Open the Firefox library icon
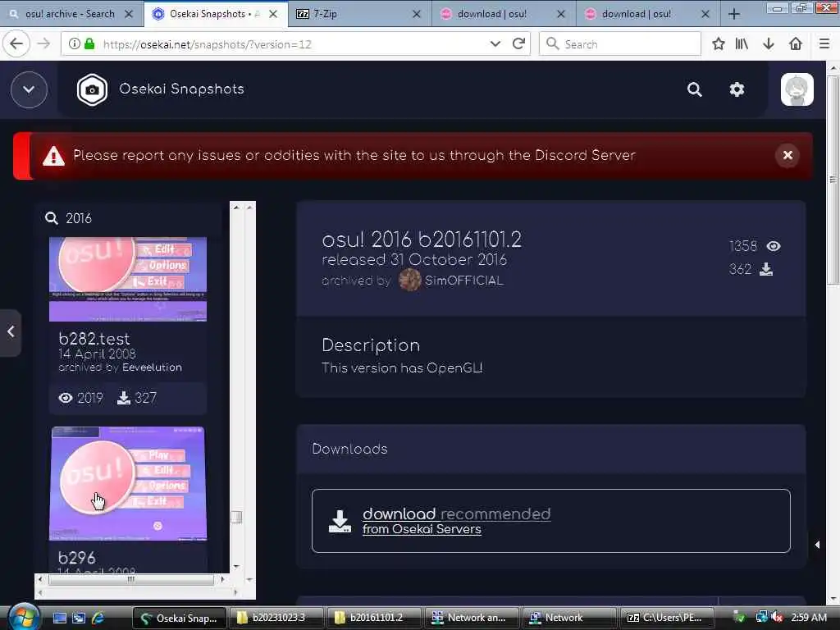The height and width of the screenshot is (630, 840). 742,44
